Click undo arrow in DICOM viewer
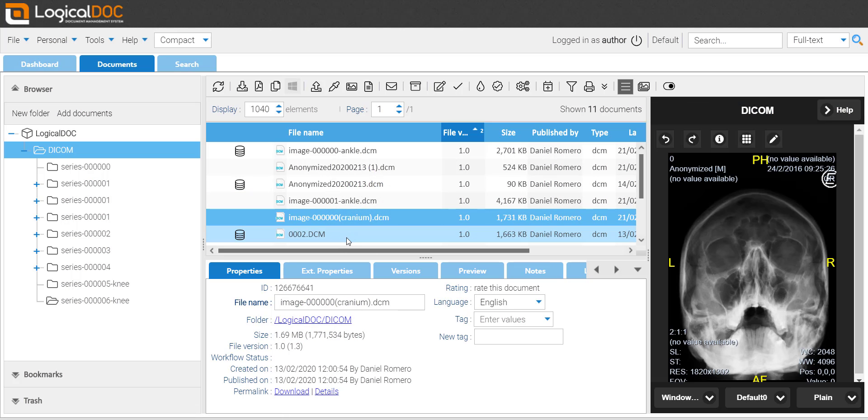The width and height of the screenshot is (868, 420). pos(665,139)
